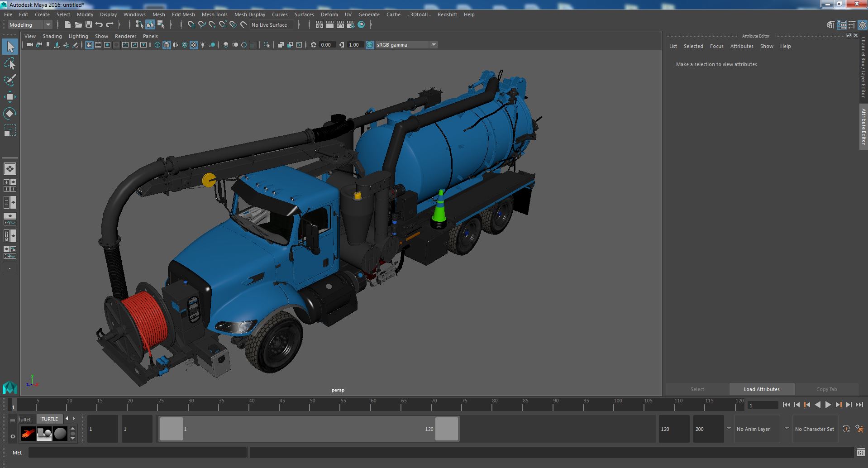Click the gamma value field 1.00
Image resolution: width=868 pixels, height=468 pixels.
[x=354, y=45]
